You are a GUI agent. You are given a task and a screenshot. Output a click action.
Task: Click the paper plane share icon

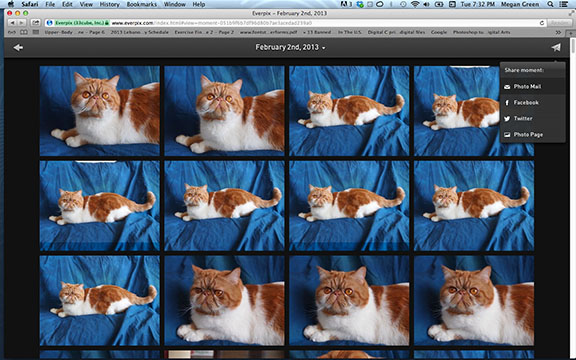click(556, 47)
